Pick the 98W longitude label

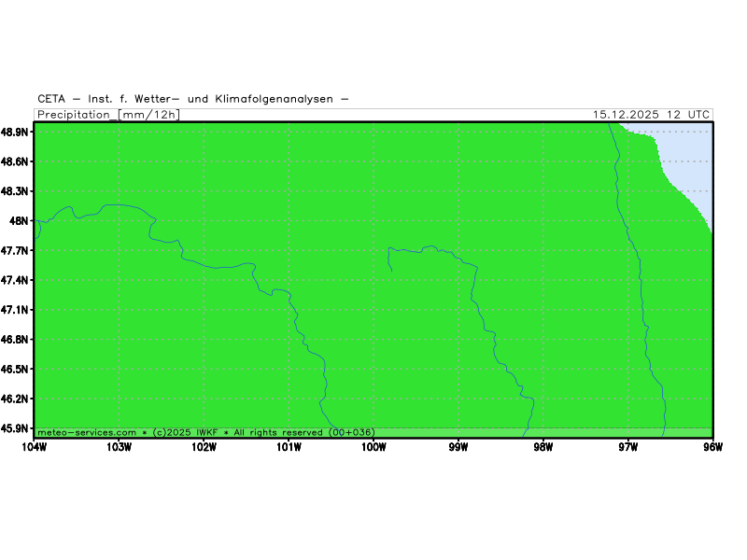click(x=543, y=447)
